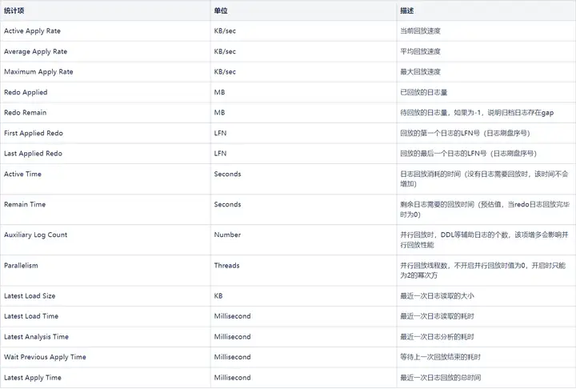Click the Active Time description text

pyautogui.click(x=484, y=179)
